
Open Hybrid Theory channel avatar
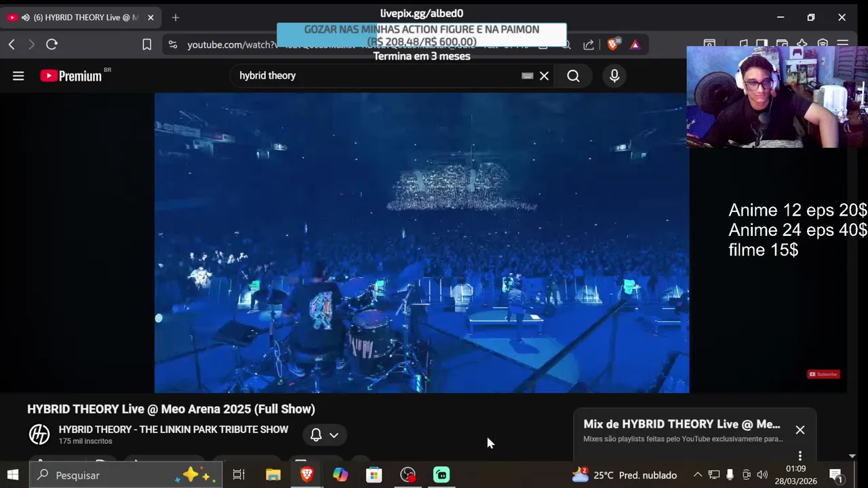pos(39,434)
